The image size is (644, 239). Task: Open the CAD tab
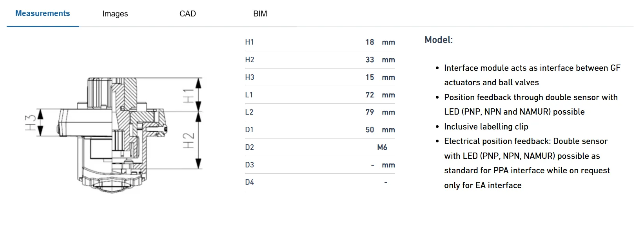187,14
